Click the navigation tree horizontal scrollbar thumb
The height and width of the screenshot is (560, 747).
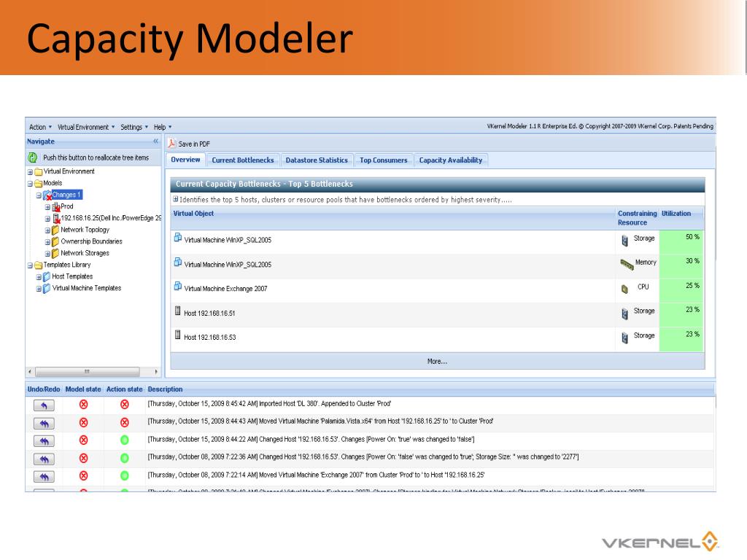click(x=88, y=371)
